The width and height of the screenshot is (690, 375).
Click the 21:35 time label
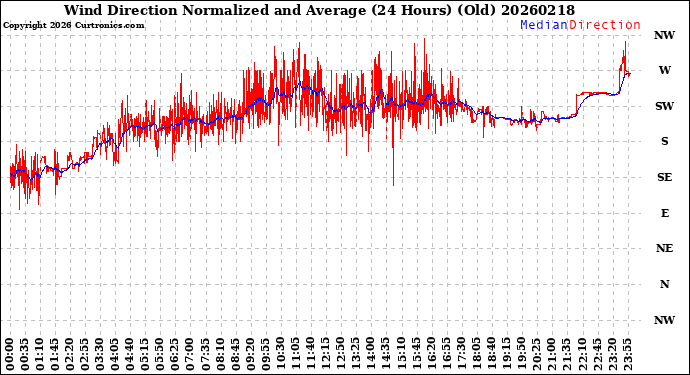click(566, 355)
